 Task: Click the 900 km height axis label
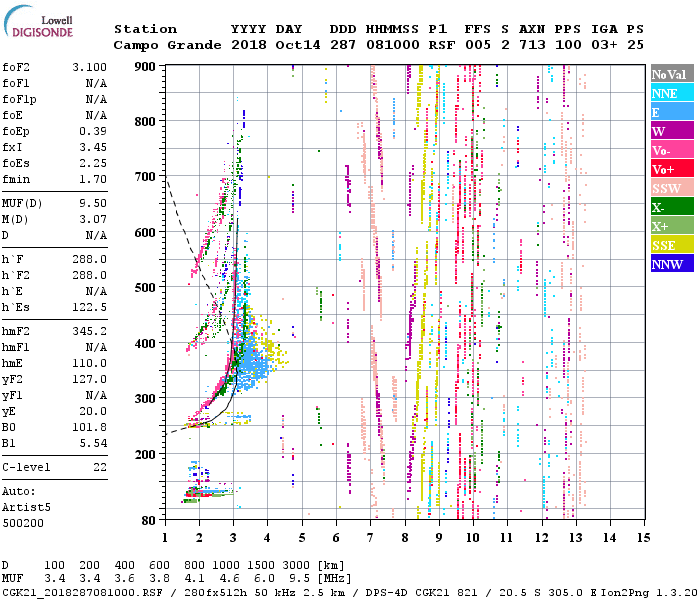click(145, 67)
